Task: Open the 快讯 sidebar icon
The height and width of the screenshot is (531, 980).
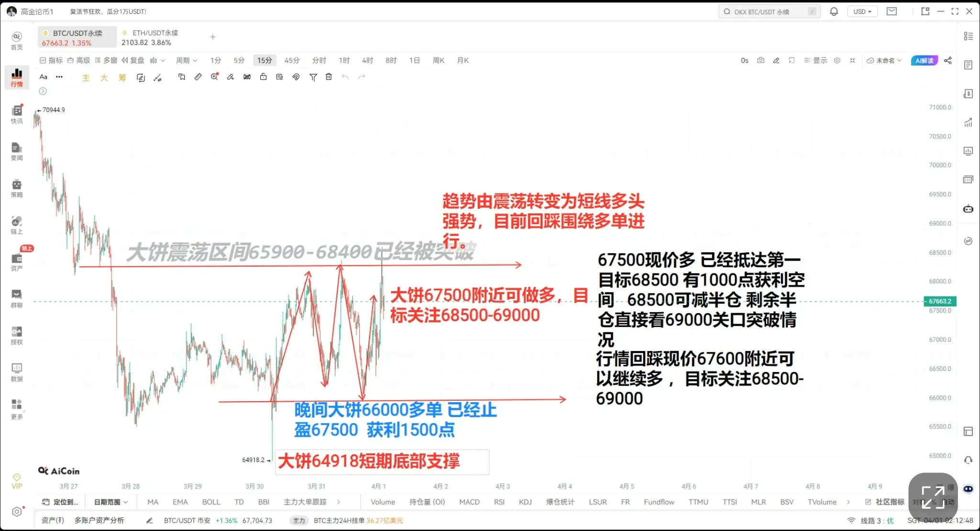Action: 17,114
